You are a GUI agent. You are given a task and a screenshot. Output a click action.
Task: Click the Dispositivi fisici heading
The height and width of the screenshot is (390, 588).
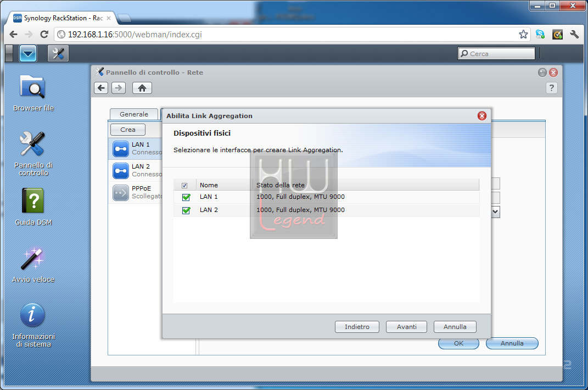pyautogui.click(x=201, y=133)
